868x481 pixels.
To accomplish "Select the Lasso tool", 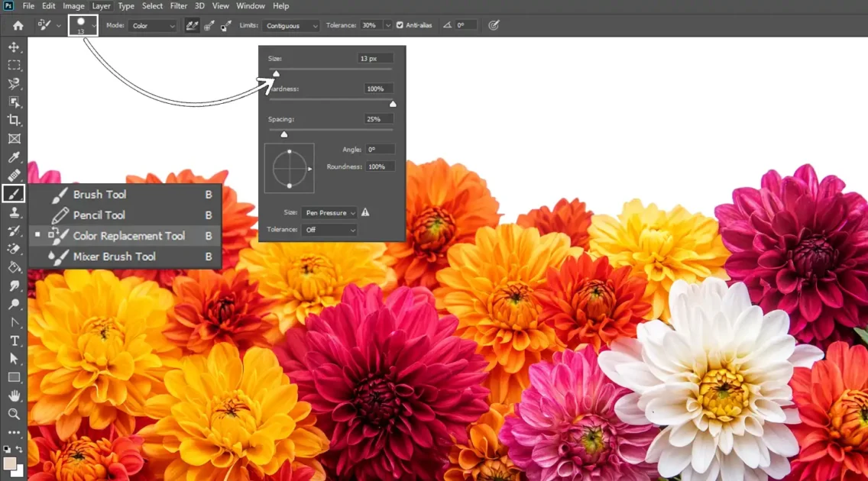I will point(14,83).
